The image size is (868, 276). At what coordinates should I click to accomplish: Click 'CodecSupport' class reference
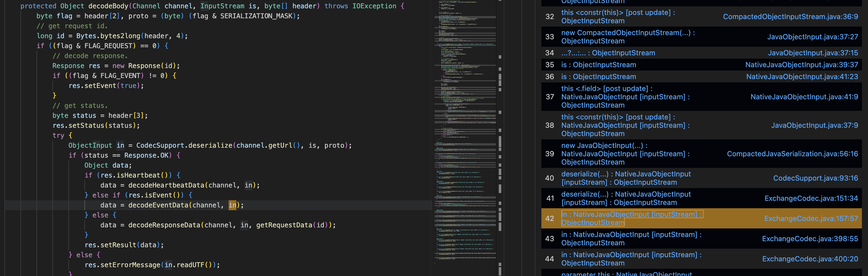160,145
